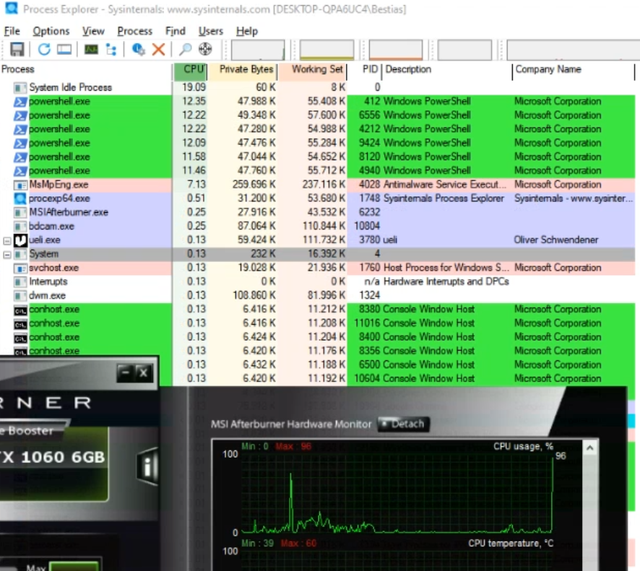Click the commit history mini graph in toolbar
Screen dimensions: 640x571
(327, 50)
